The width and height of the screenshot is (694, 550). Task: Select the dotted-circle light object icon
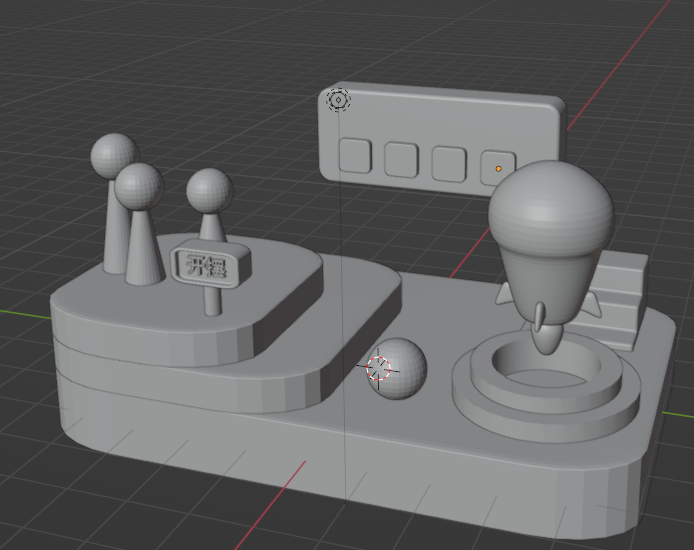(x=339, y=100)
